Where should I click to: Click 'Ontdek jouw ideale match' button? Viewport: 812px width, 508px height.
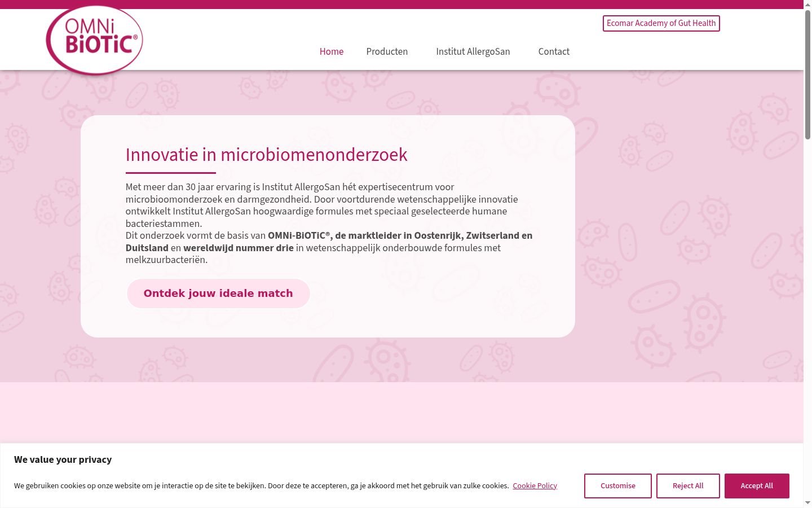218,294
